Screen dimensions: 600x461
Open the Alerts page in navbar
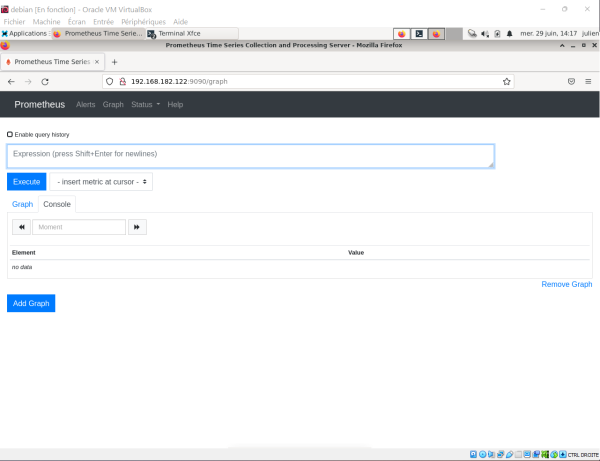click(85, 104)
